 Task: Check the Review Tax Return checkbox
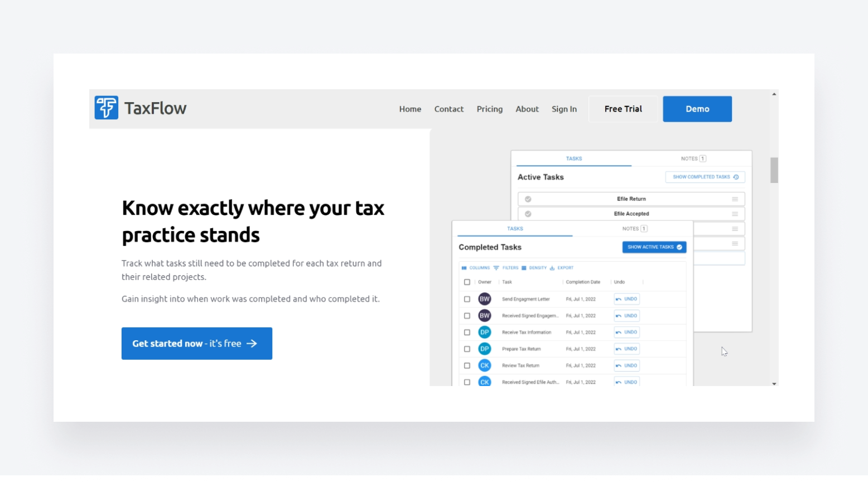(467, 365)
